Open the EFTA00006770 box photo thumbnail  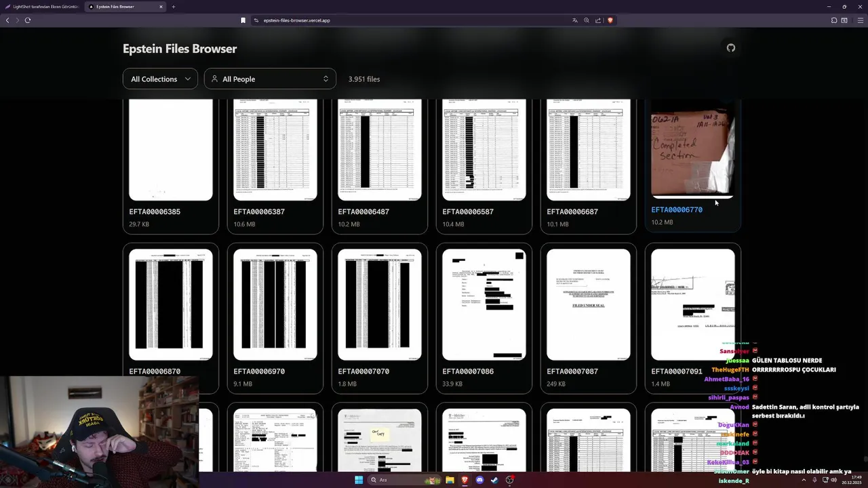click(x=693, y=148)
